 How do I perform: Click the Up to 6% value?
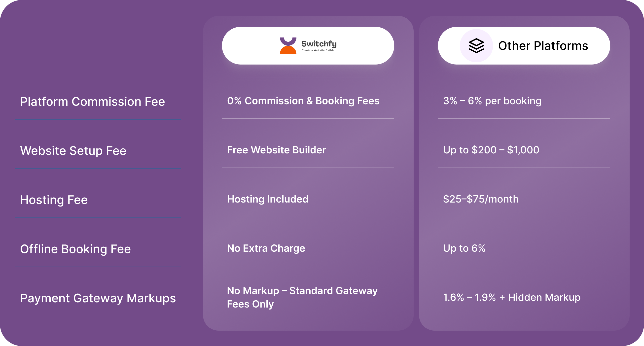point(464,248)
